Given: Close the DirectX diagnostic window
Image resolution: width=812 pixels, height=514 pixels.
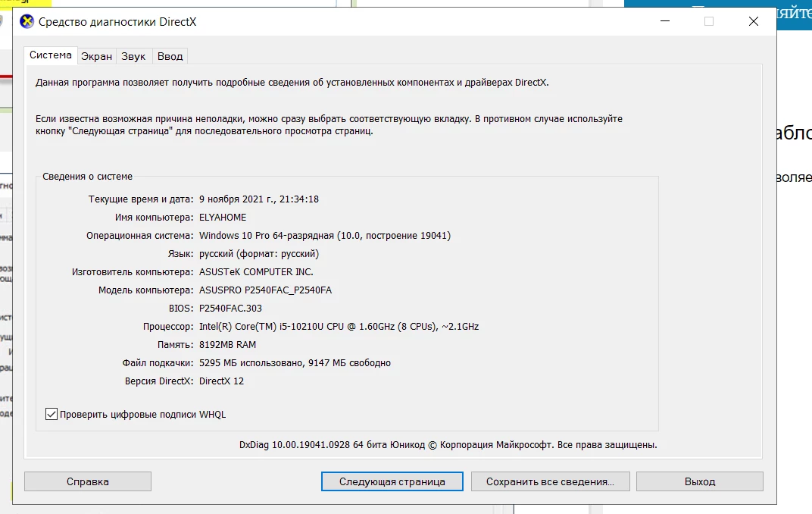Looking at the screenshot, I should pyautogui.click(x=754, y=21).
